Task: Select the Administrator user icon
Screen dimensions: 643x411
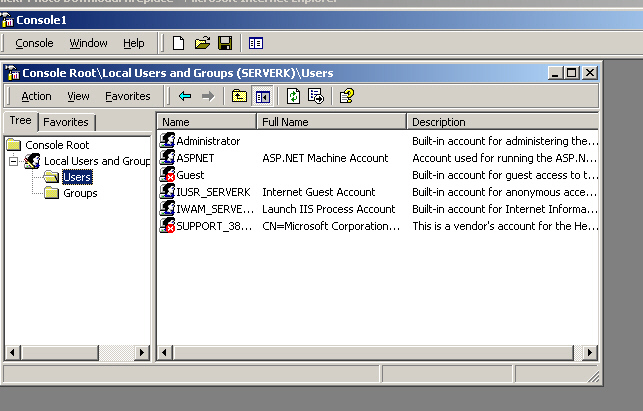Action: (x=167, y=140)
